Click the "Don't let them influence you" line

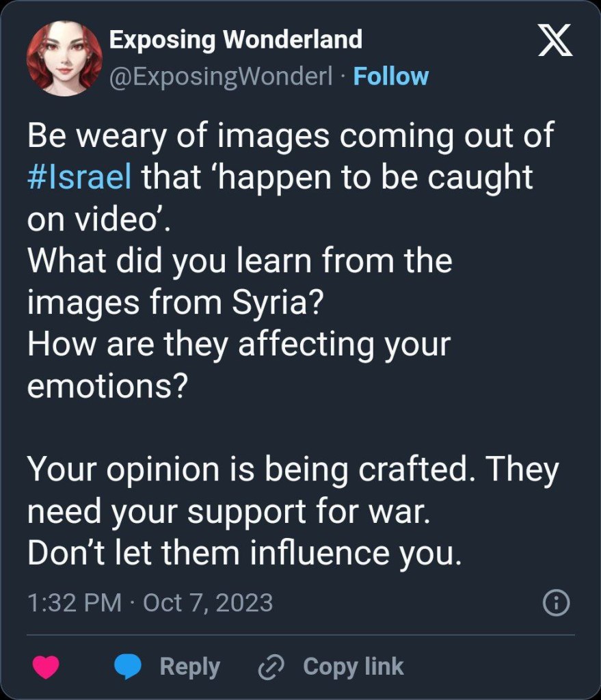click(x=245, y=554)
